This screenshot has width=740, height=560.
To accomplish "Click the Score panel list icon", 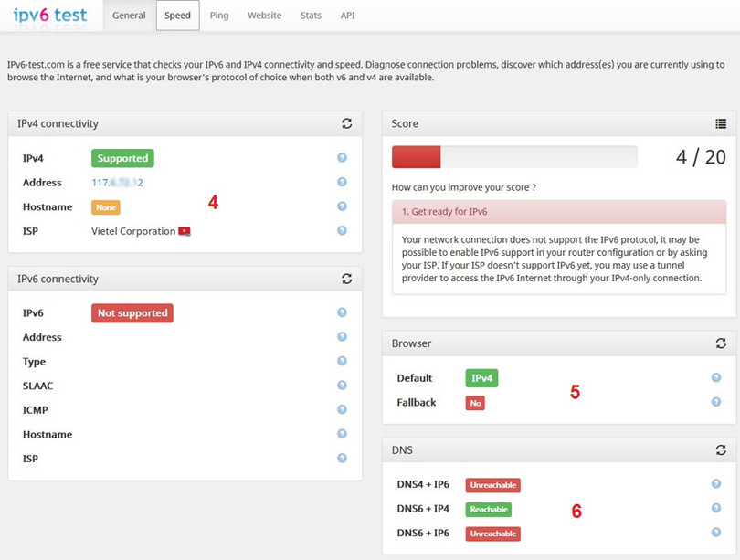I will 721,123.
